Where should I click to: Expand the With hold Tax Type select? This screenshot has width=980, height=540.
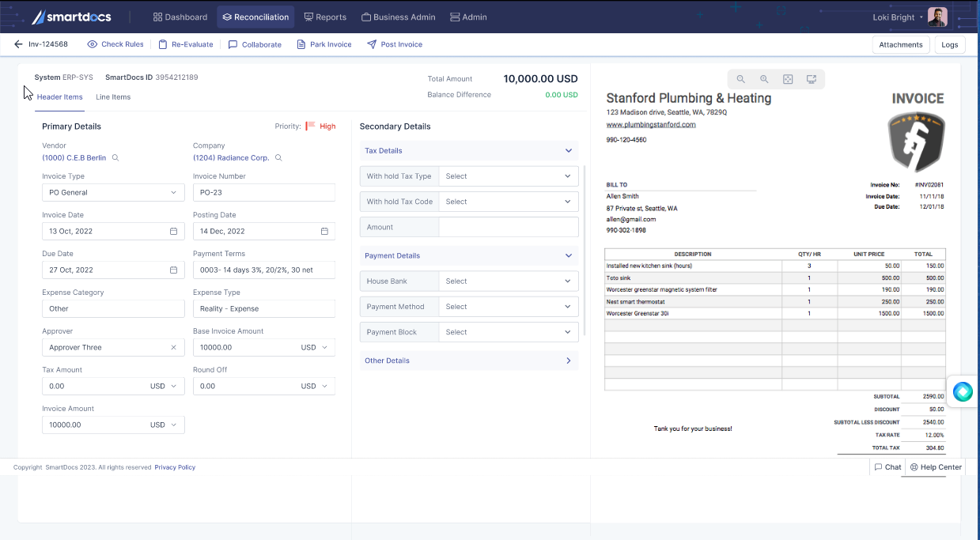click(508, 176)
